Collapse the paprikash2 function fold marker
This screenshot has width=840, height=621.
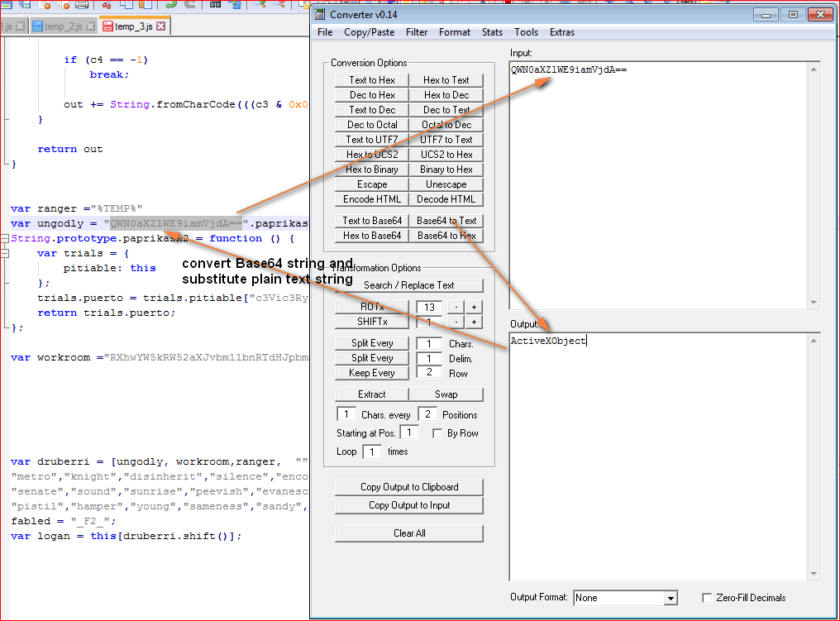tap(5, 238)
